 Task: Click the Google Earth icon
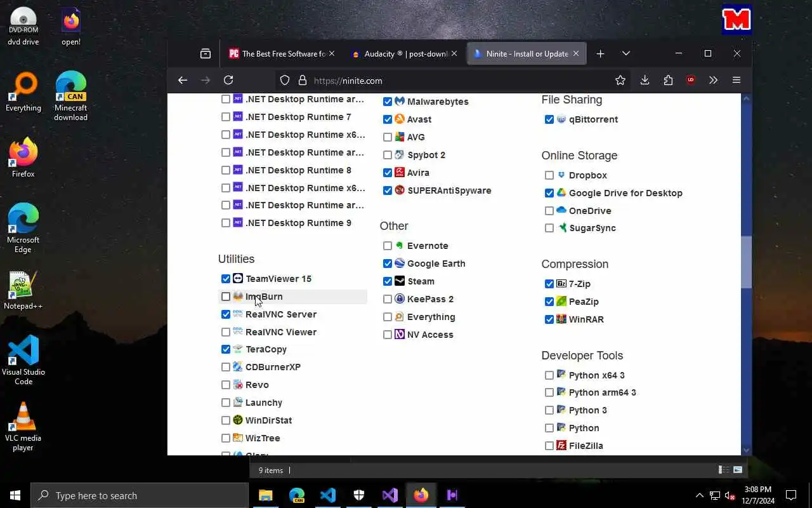click(400, 264)
